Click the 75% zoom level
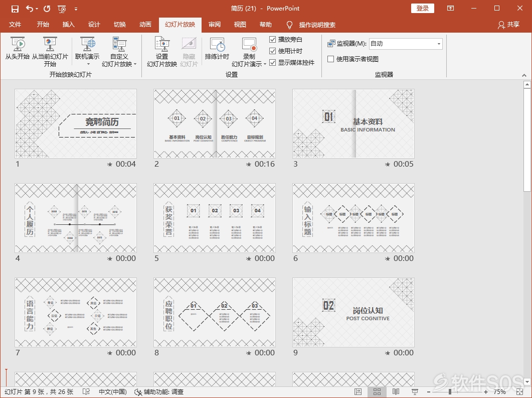The width and height of the screenshot is (532, 398). tap(499, 392)
